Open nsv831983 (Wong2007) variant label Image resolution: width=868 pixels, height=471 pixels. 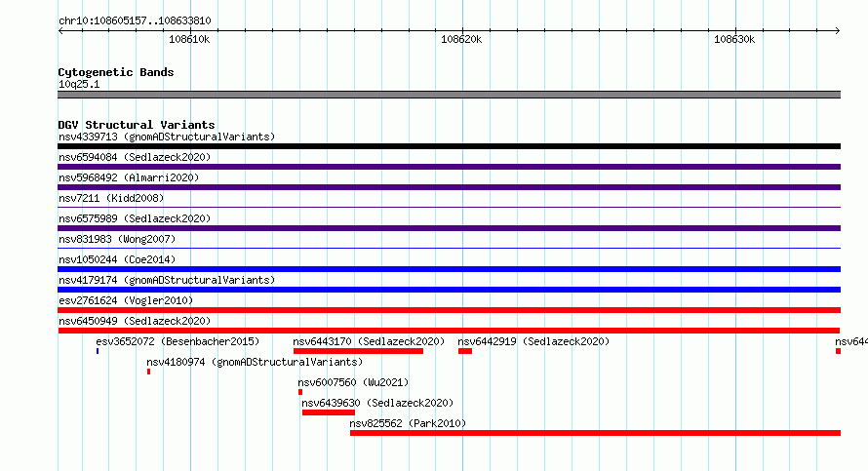[x=117, y=239]
